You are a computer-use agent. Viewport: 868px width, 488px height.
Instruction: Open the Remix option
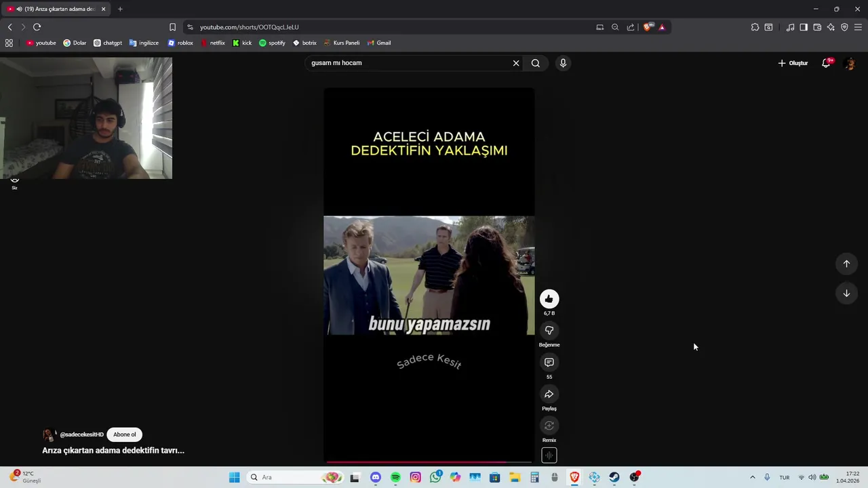(x=549, y=426)
